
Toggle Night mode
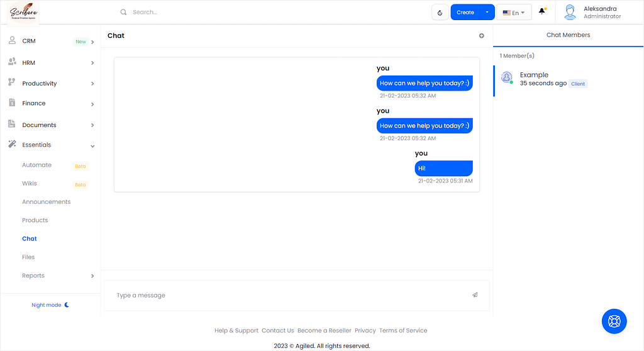click(50, 305)
